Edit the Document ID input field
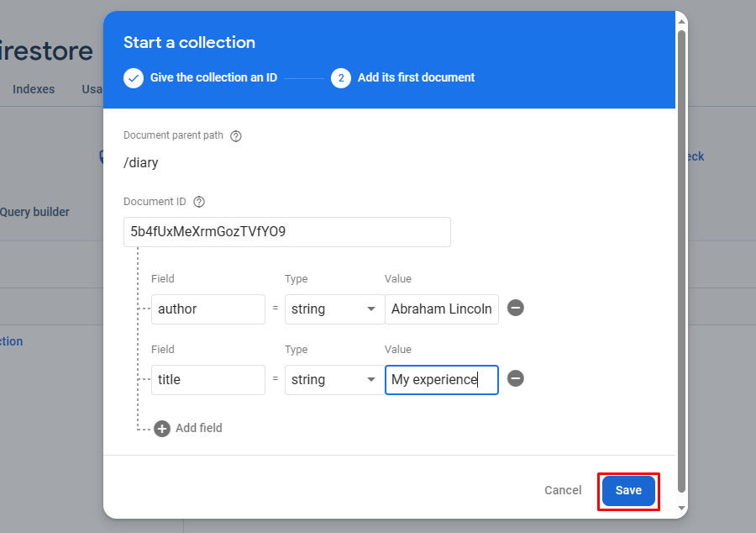The height and width of the screenshot is (533, 756). (x=286, y=232)
